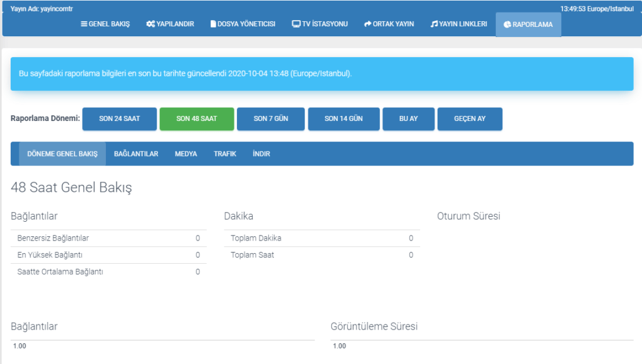This screenshot has height=364, width=642.
Task: Click the monitor icon beside TV İSTASYONU
Action: coord(296,24)
